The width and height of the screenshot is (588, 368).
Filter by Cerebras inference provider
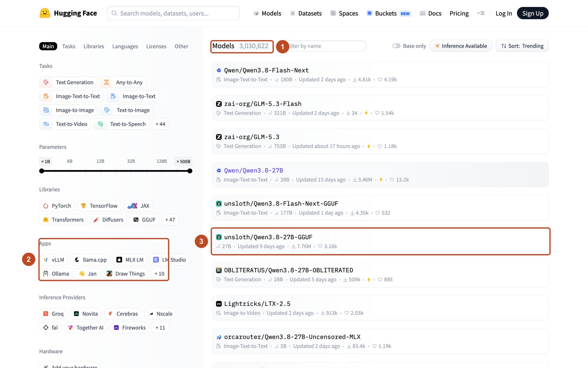(x=123, y=314)
